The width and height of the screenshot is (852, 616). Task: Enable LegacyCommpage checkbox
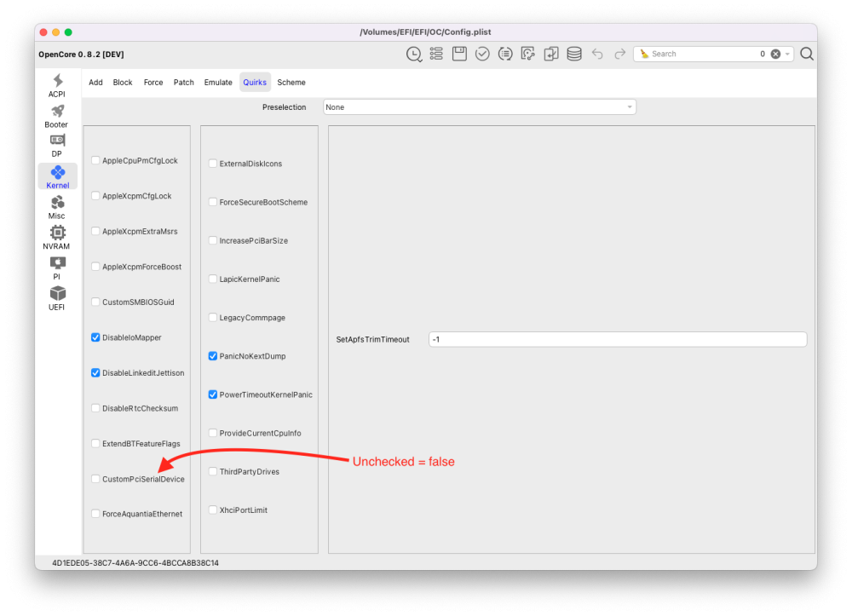point(213,317)
